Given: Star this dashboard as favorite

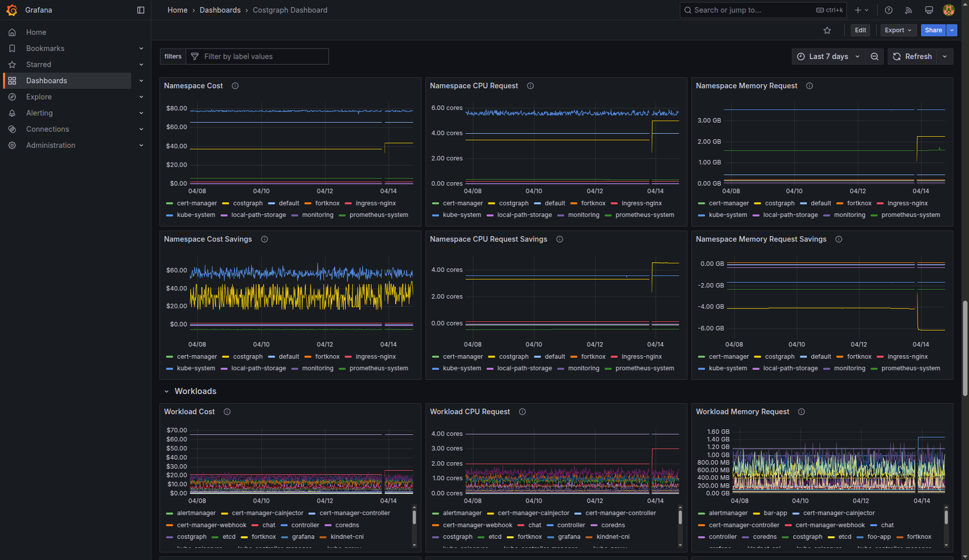Looking at the screenshot, I should tap(827, 30).
